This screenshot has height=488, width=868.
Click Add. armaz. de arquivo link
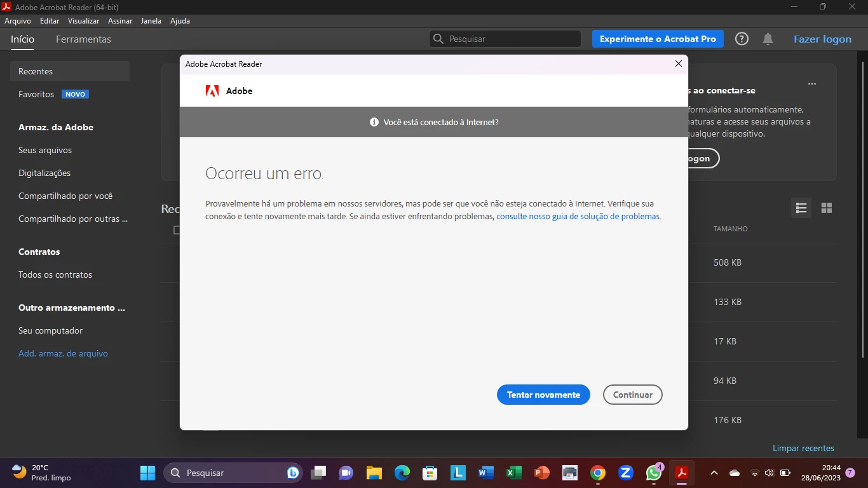click(63, 353)
